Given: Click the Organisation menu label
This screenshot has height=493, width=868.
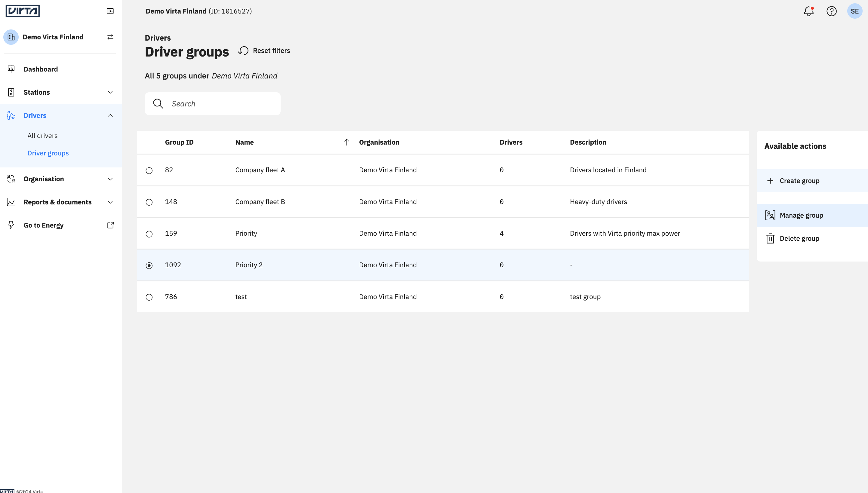Looking at the screenshot, I should coord(44,179).
